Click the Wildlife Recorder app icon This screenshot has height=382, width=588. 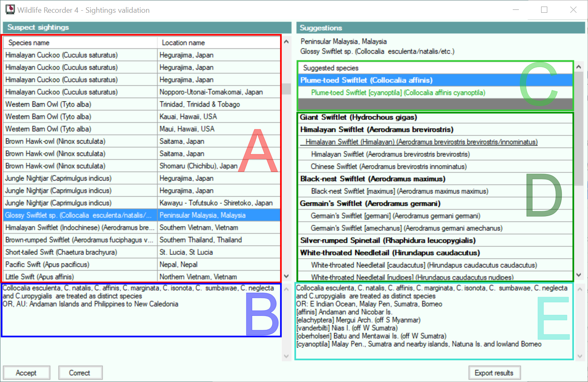(10, 9)
